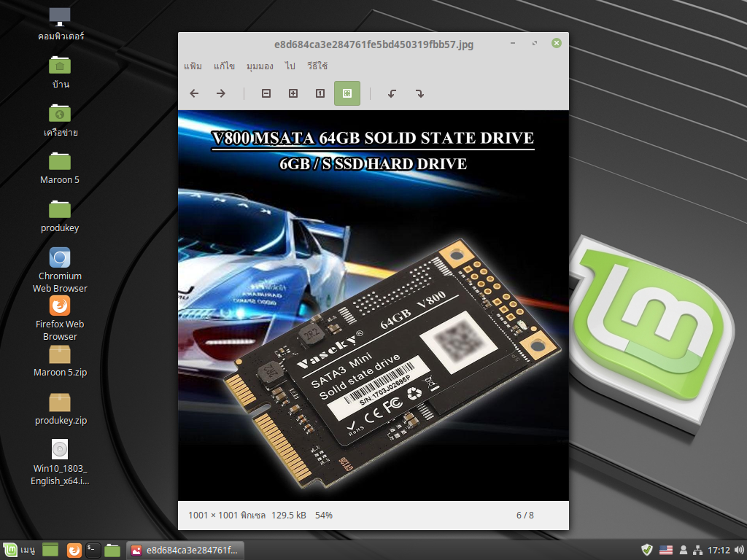Zoom in with the plus toolbar icon

[293, 93]
